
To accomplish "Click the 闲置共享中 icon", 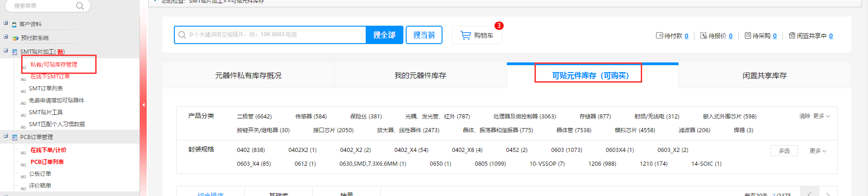I will click(x=792, y=35).
